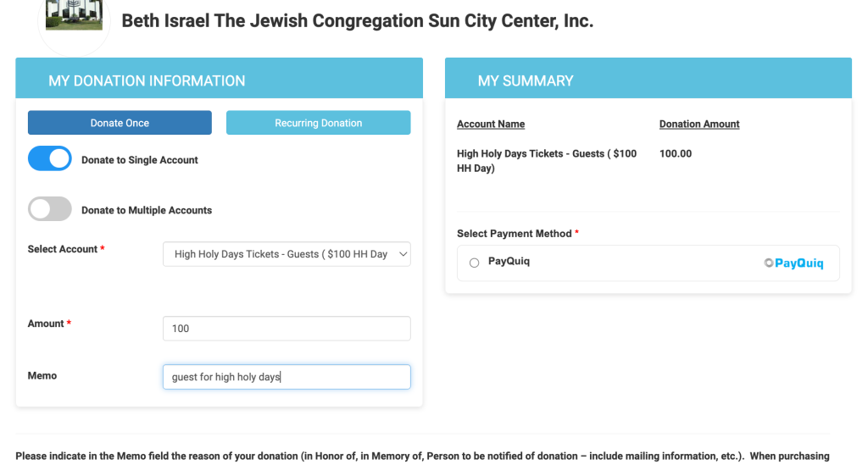The height and width of the screenshot is (465, 868).
Task: Focus the Memo text field
Action: 287,377
